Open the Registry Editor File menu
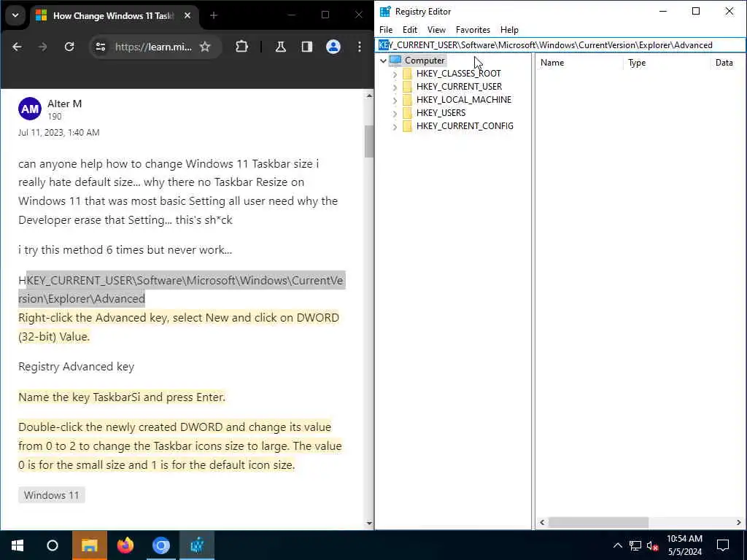747x560 pixels. [386, 29]
